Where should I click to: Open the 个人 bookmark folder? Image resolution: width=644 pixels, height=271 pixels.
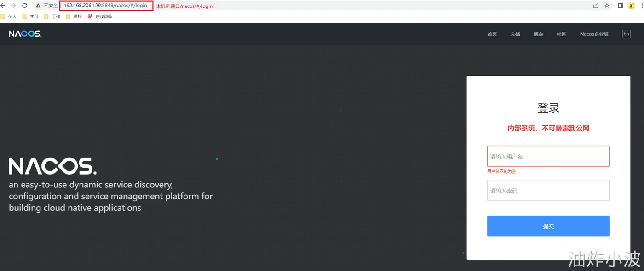9,17
